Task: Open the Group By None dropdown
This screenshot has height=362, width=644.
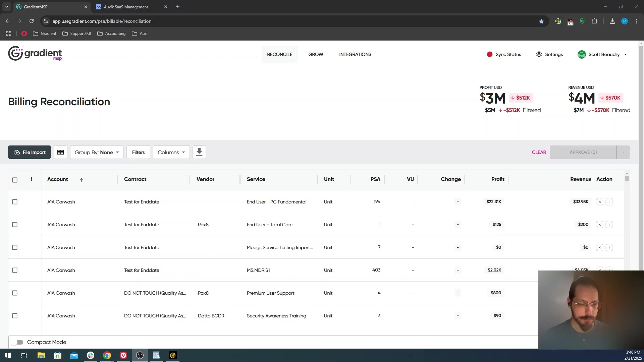Action: click(x=97, y=152)
